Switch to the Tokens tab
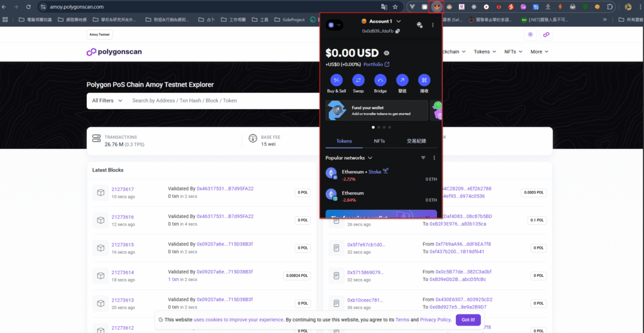 [344, 141]
